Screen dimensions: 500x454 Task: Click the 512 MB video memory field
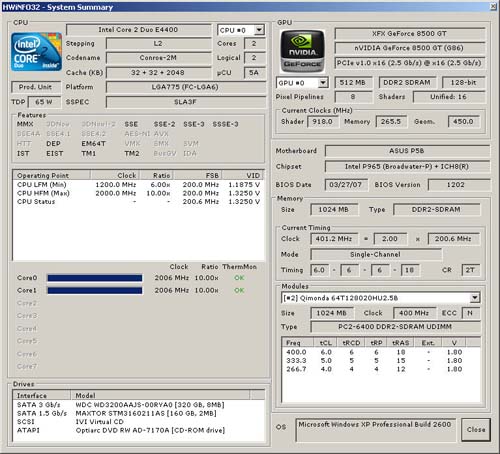pos(353,83)
